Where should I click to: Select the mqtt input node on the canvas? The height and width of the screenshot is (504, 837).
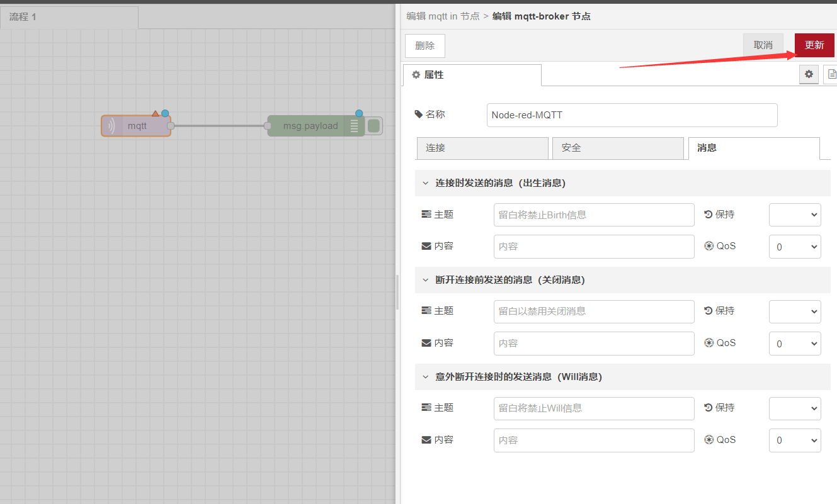tap(135, 125)
